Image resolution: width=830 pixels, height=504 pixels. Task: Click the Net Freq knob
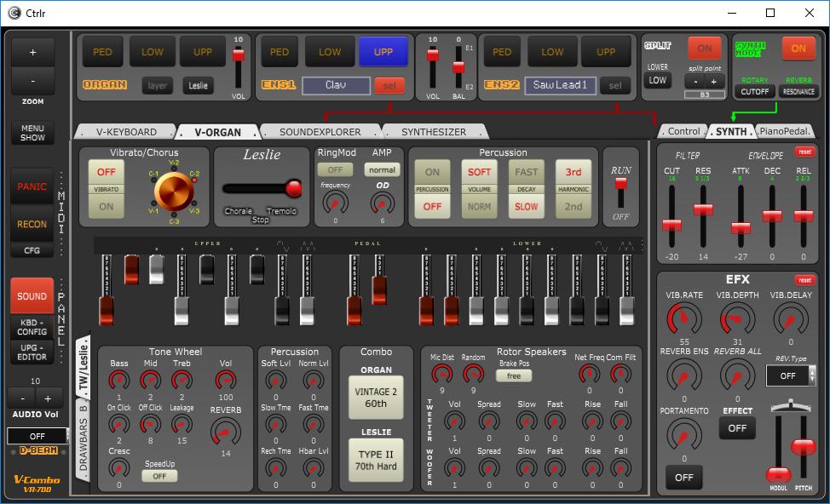tap(589, 375)
